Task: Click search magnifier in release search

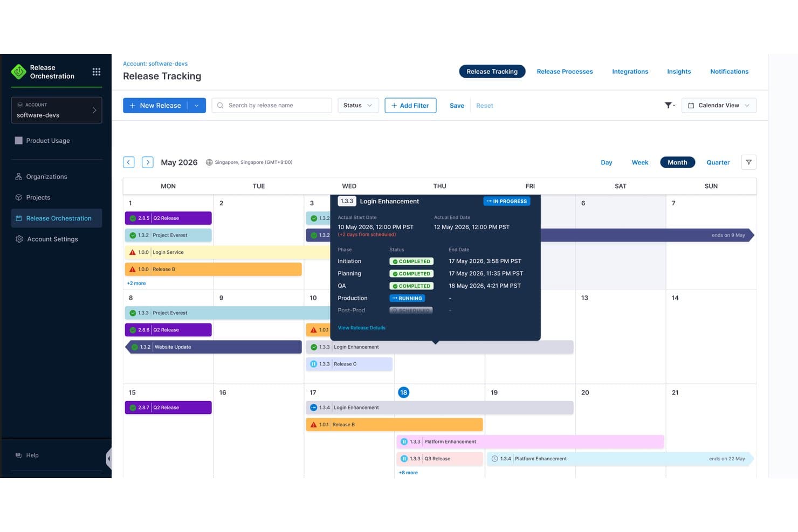Action: (x=221, y=106)
